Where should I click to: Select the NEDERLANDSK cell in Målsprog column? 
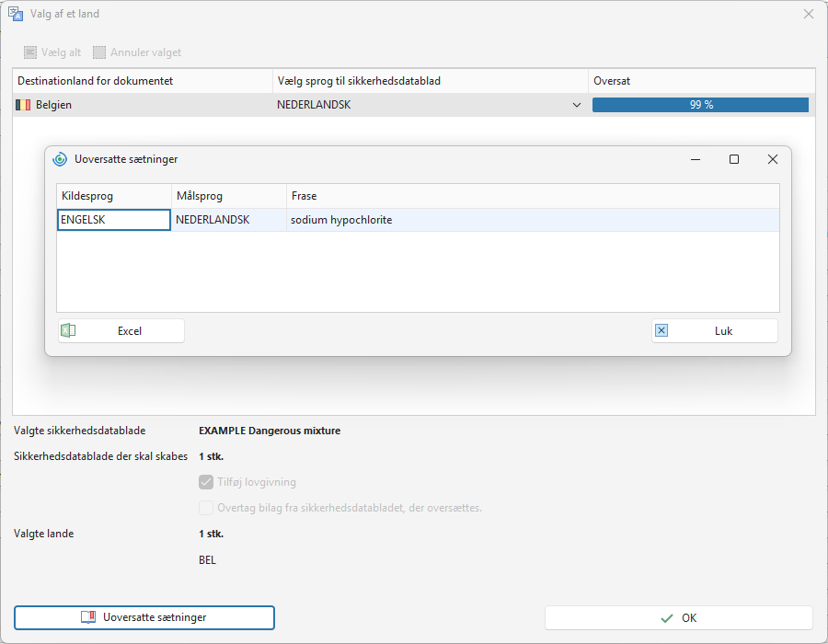229,220
